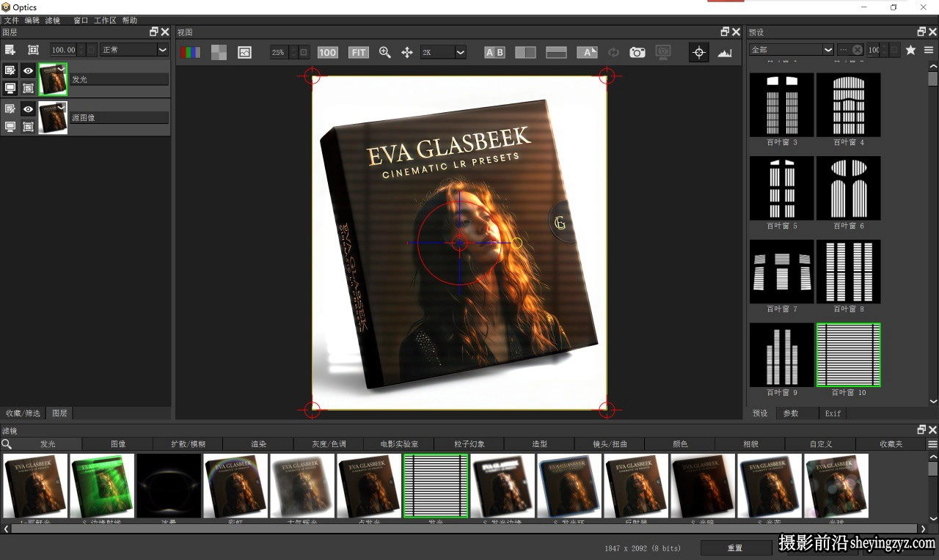Toggle the horizontal split comparison view
Image resolution: width=939 pixels, height=560 pixels.
pyautogui.click(x=556, y=52)
